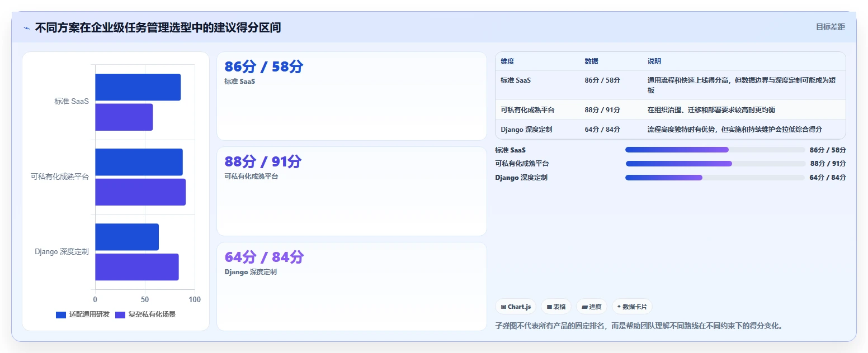This screenshot has height=353, width=868.
Task: Click the 数据 column header
Action: click(591, 61)
